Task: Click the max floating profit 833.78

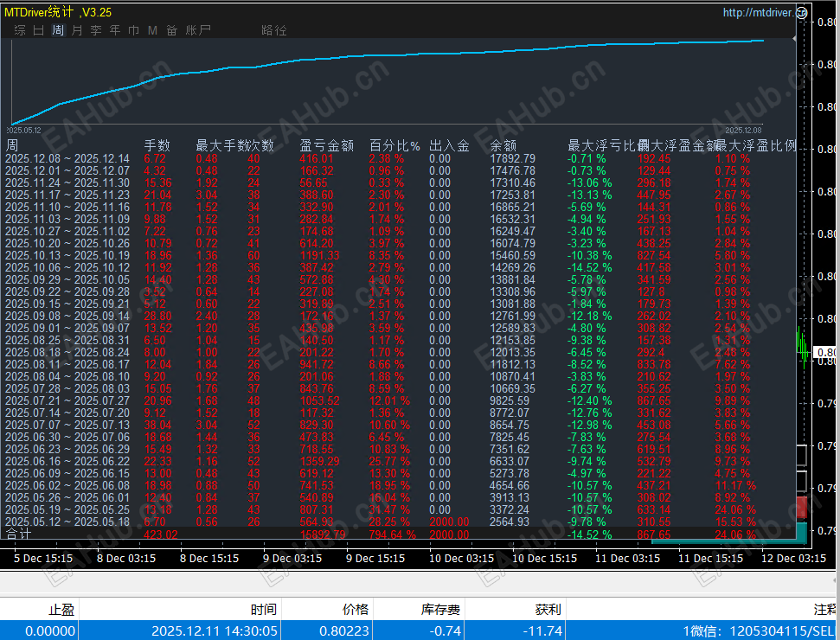Action: [x=653, y=364]
